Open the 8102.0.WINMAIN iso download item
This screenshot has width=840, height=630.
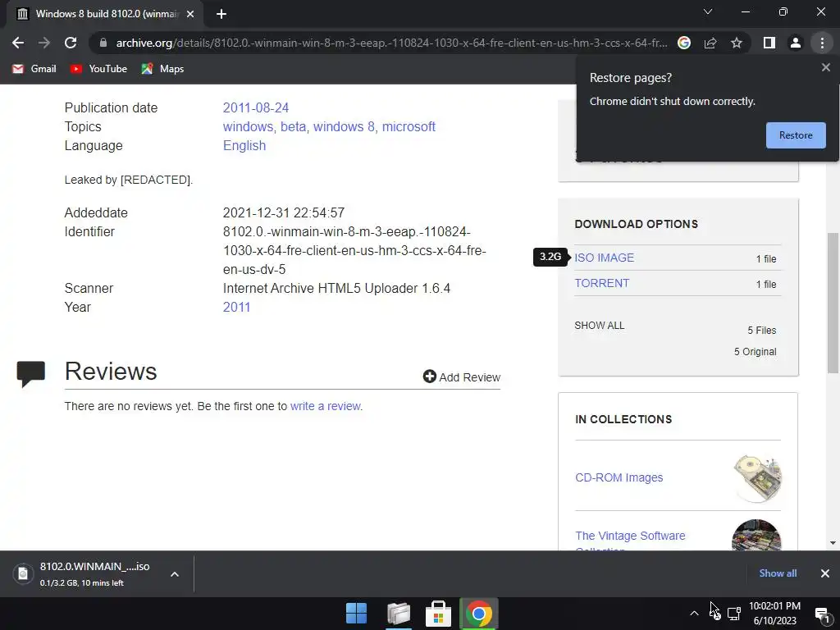[94, 573]
